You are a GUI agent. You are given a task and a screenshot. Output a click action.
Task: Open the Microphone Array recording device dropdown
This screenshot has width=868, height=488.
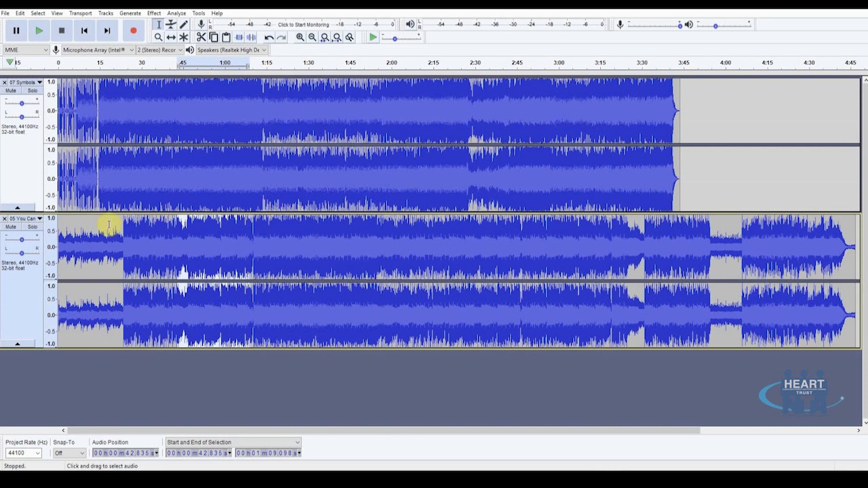coord(98,49)
